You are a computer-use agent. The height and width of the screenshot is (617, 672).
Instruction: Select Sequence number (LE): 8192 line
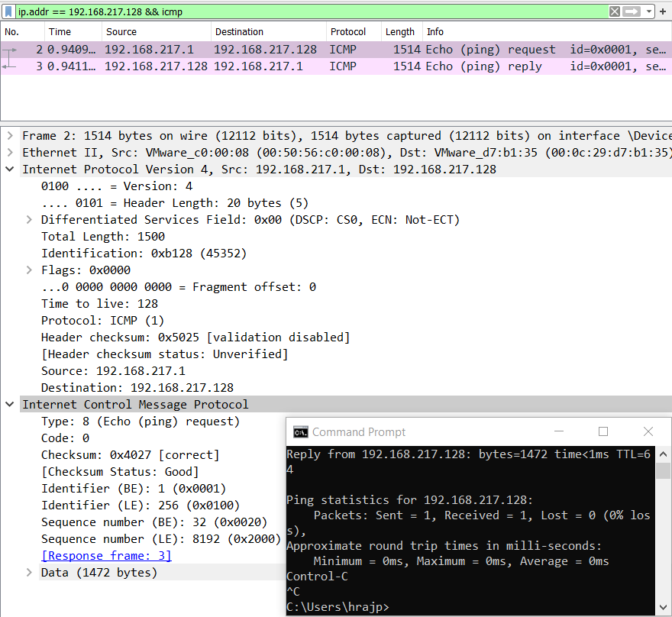pos(160,539)
